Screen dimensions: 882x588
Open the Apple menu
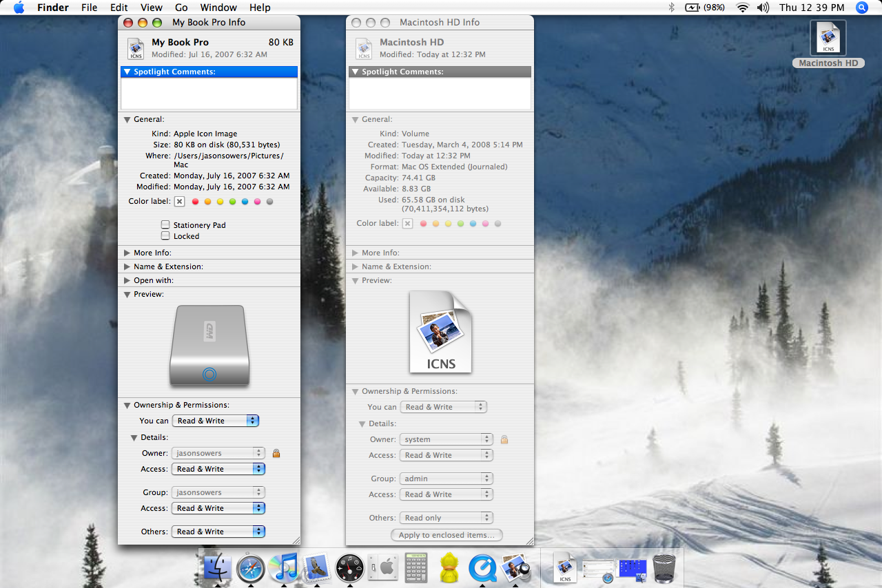(x=19, y=8)
